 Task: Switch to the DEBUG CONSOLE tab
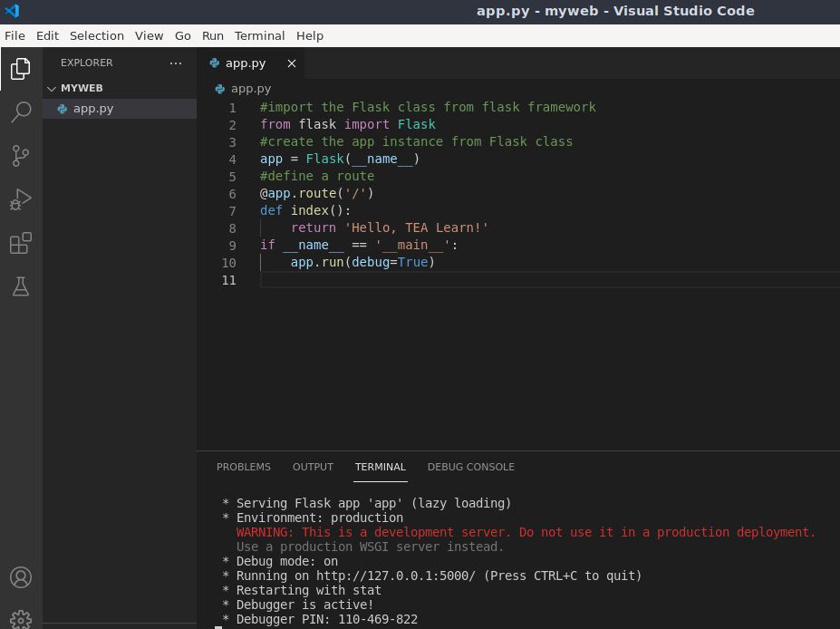click(471, 467)
